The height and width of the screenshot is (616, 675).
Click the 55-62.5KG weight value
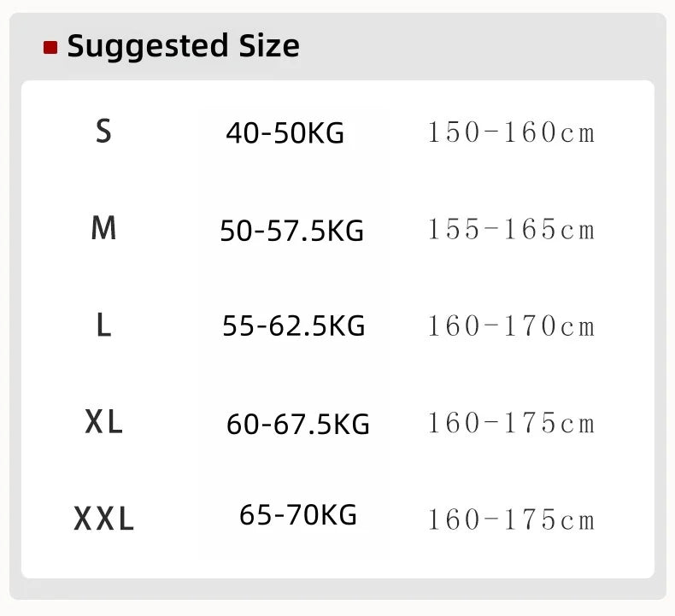pyautogui.click(x=294, y=326)
